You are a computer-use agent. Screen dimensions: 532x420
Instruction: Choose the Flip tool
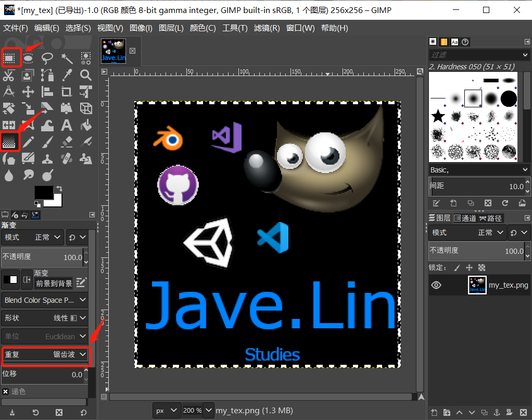[x=9, y=125]
